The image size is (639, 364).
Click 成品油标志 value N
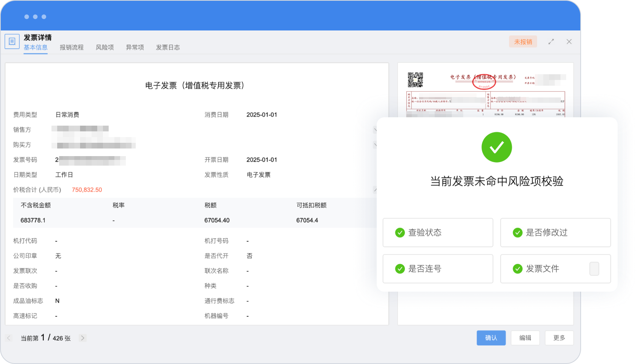point(57,301)
